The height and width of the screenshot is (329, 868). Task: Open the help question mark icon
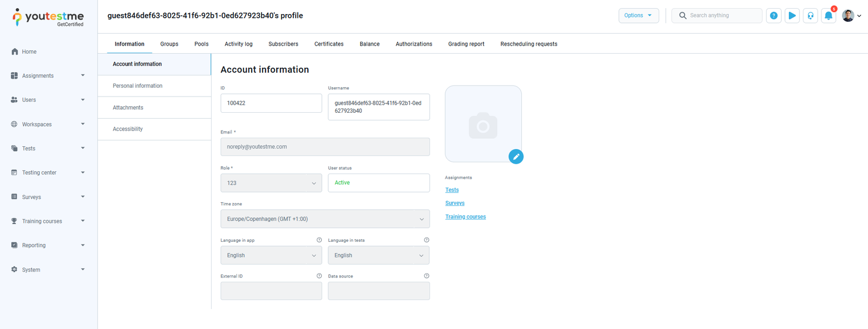774,16
